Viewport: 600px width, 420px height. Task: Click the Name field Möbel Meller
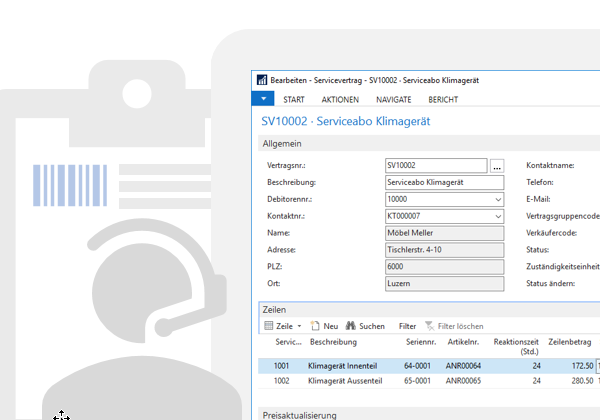pyautogui.click(x=445, y=233)
